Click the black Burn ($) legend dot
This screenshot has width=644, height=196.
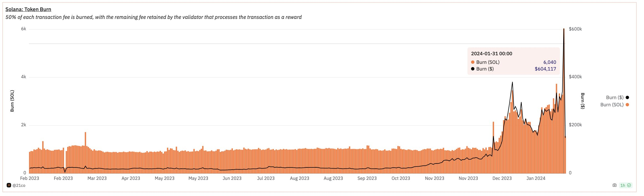(627, 97)
